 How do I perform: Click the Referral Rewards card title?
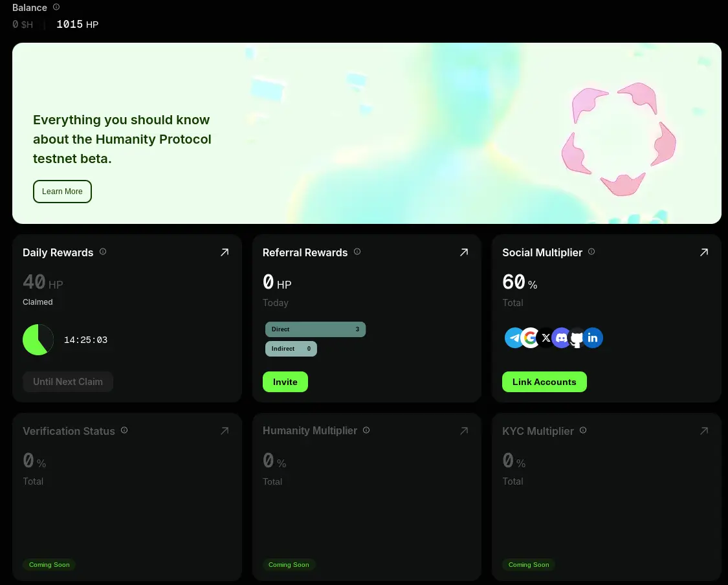tap(305, 252)
